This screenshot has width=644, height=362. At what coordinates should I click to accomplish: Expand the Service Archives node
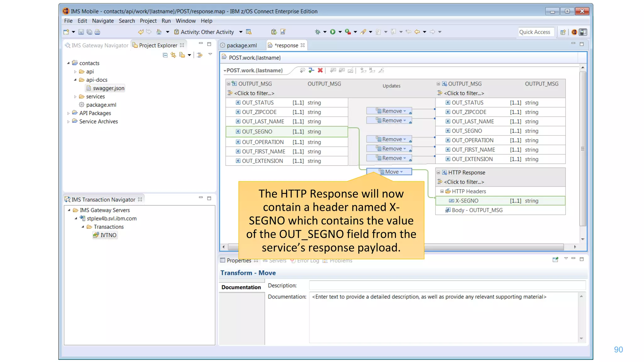tap(68, 122)
